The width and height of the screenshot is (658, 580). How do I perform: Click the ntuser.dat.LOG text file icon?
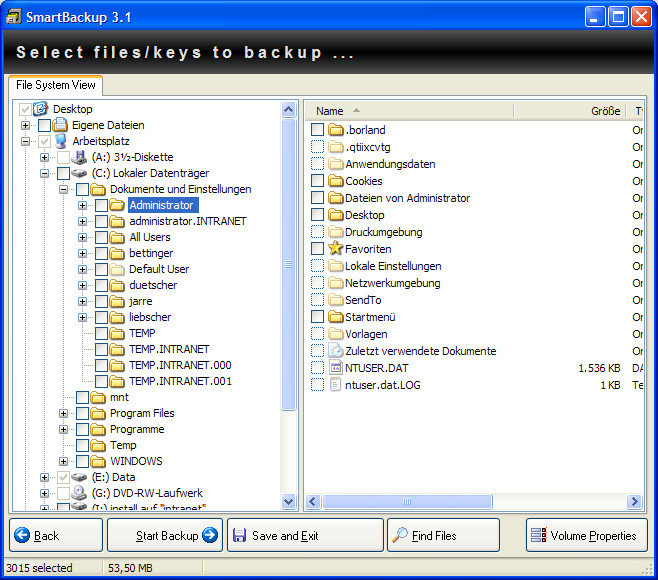coord(335,384)
